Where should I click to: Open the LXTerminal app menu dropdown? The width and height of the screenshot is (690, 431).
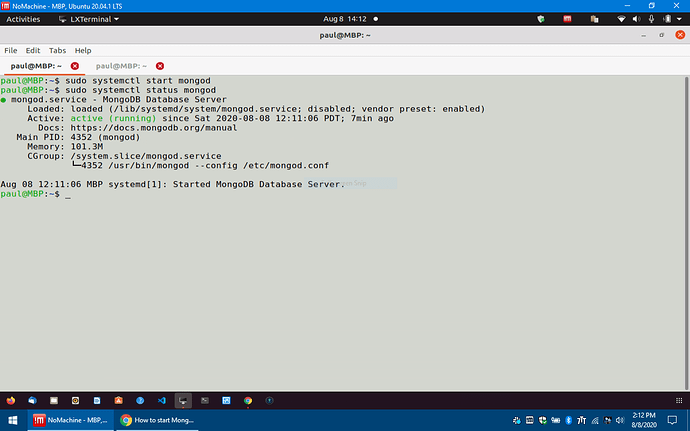coord(87,19)
